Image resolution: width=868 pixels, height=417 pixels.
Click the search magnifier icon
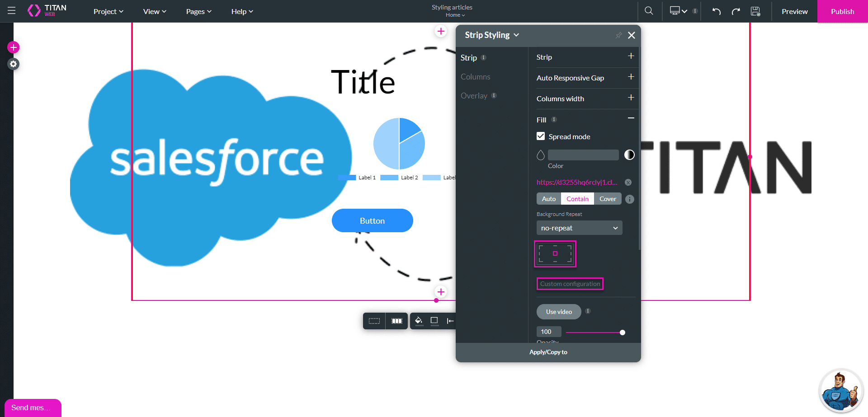649,11
